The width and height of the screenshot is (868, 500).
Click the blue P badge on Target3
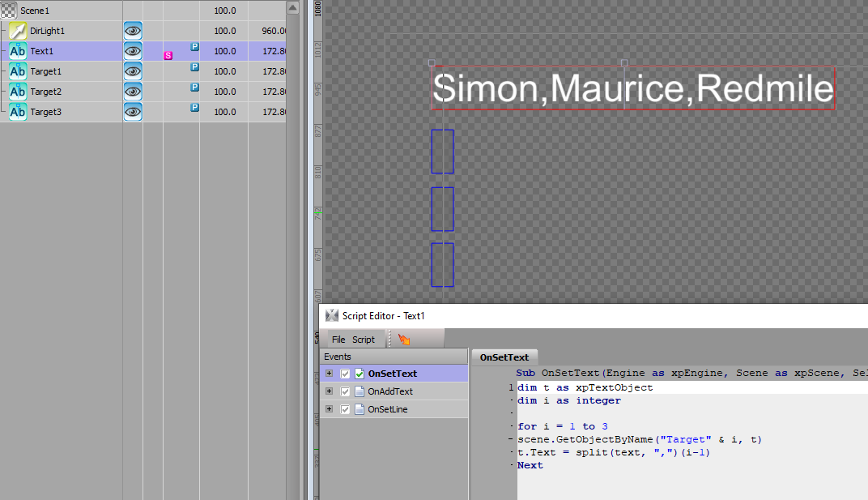(195, 108)
